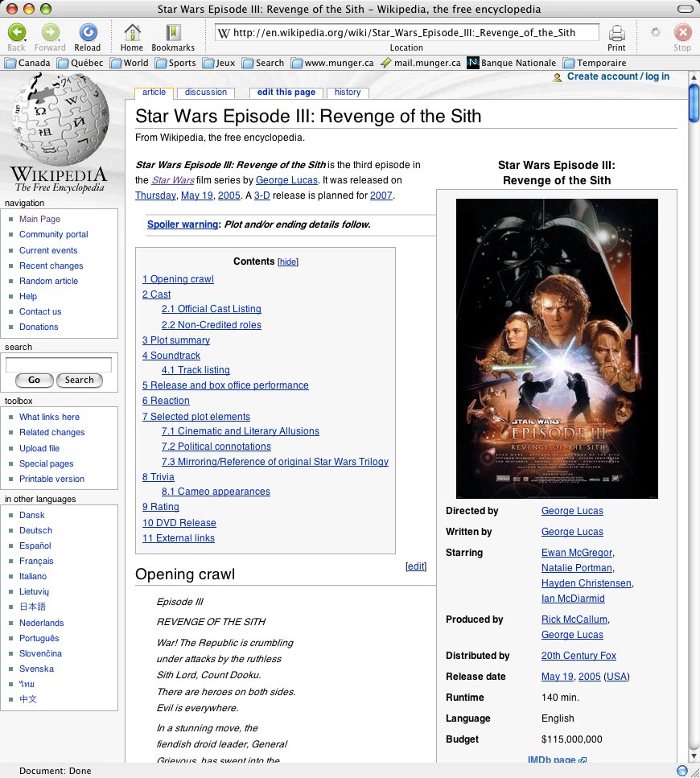
Task: Jump to 7.2 Political connotations section
Action: pyautogui.click(x=216, y=447)
